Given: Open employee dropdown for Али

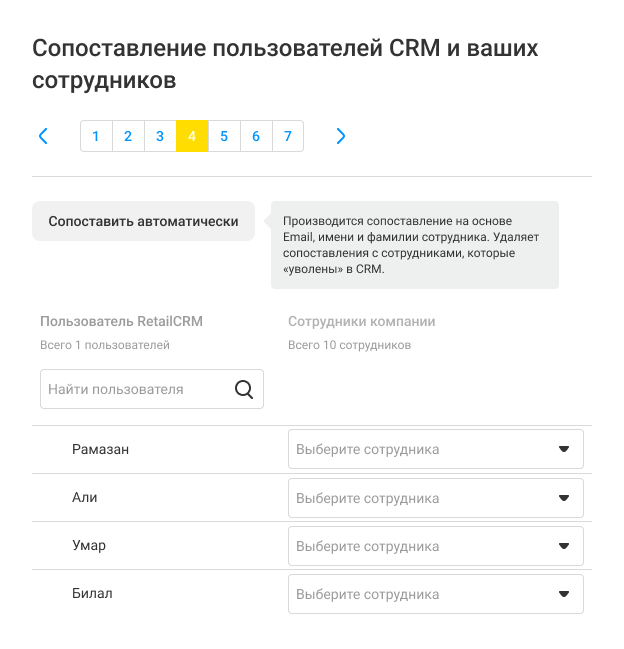Looking at the screenshot, I should 435,497.
